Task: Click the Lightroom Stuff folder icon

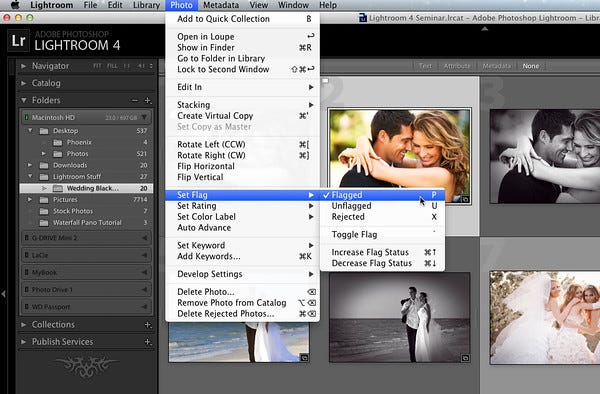Action: pos(44,177)
